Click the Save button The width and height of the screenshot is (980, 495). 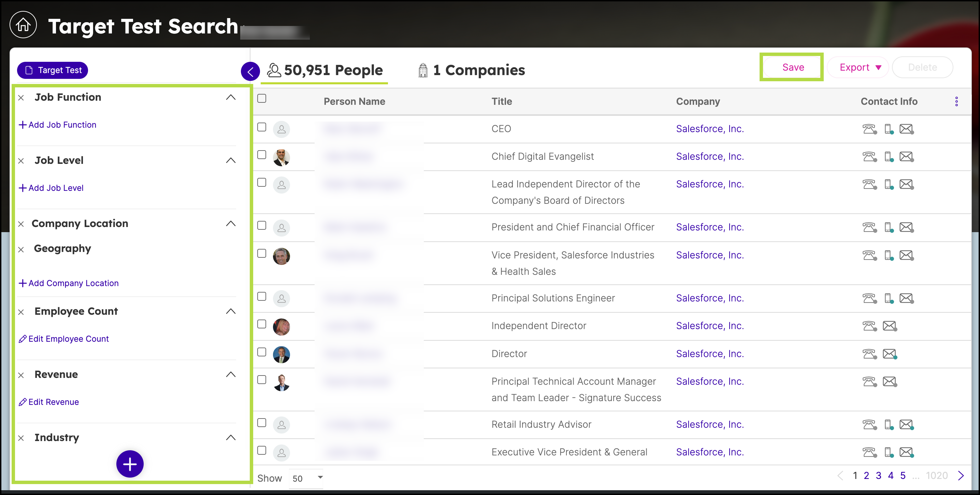coord(793,67)
